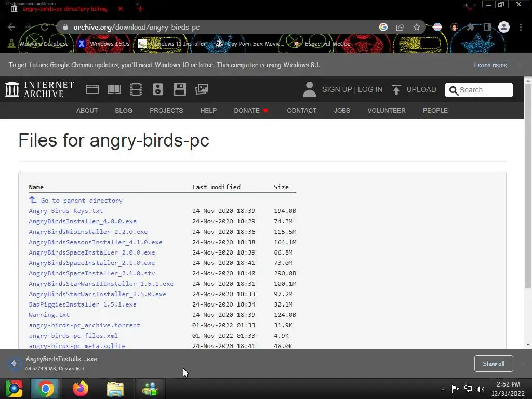Screen dimensions: 532x399
Task: Open the Images icon
Action: point(202,89)
